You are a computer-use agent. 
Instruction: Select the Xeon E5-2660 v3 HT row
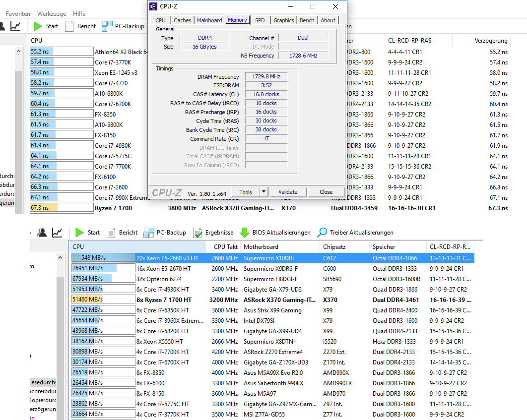tap(272, 258)
